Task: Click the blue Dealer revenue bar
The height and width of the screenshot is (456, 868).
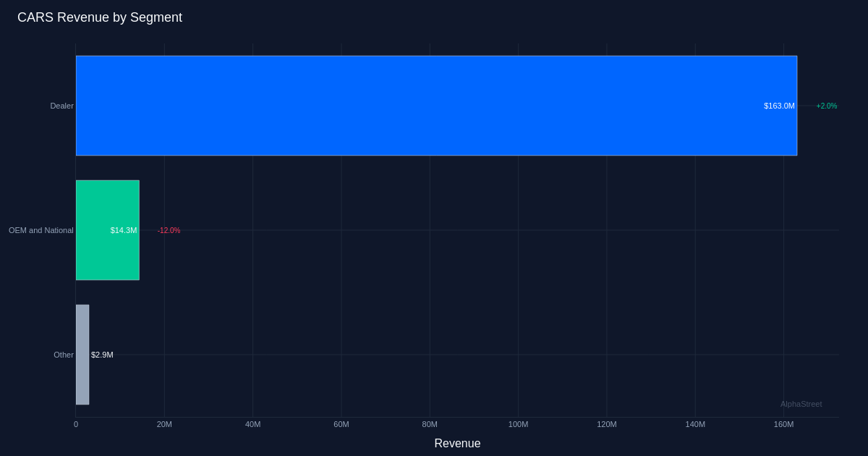Action: pyautogui.click(x=436, y=106)
